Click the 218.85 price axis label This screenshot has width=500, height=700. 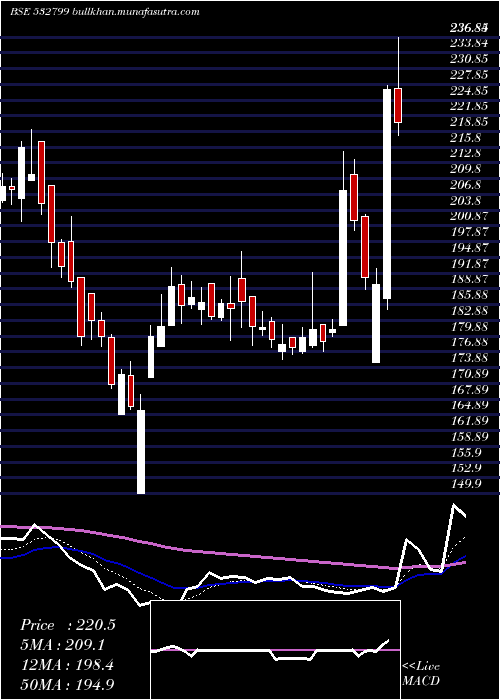coord(469,122)
